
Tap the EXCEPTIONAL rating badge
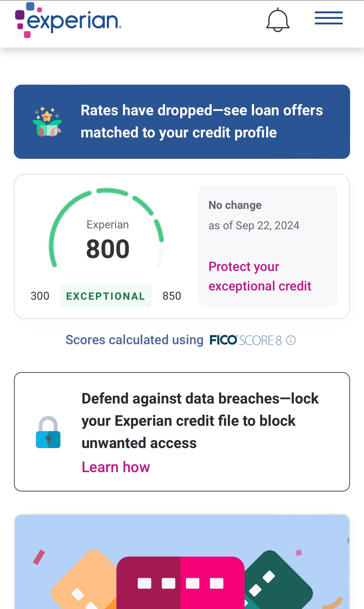(x=106, y=296)
